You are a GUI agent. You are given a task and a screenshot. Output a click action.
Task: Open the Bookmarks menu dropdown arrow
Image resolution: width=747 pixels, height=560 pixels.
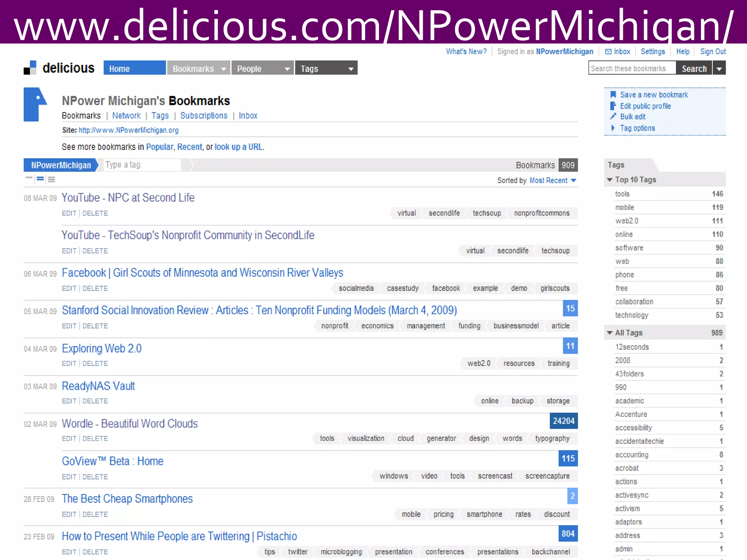(x=223, y=69)
